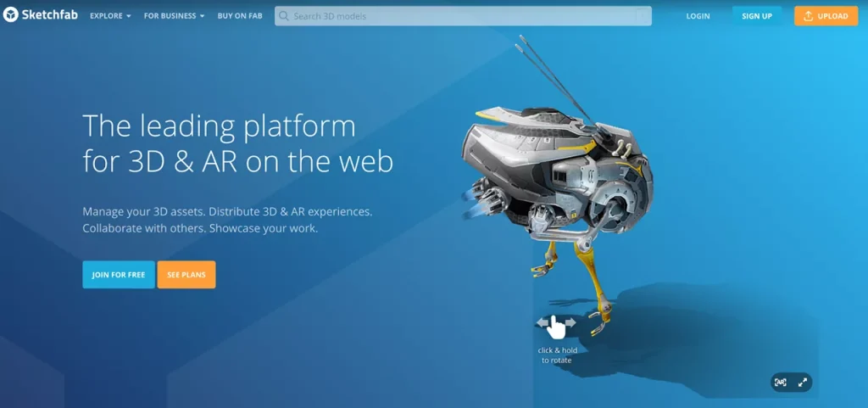The height and width of the screenshot is (408, 868).
Task: Toggle fullscreen for the 3D viewer
Action: (802, 382)
